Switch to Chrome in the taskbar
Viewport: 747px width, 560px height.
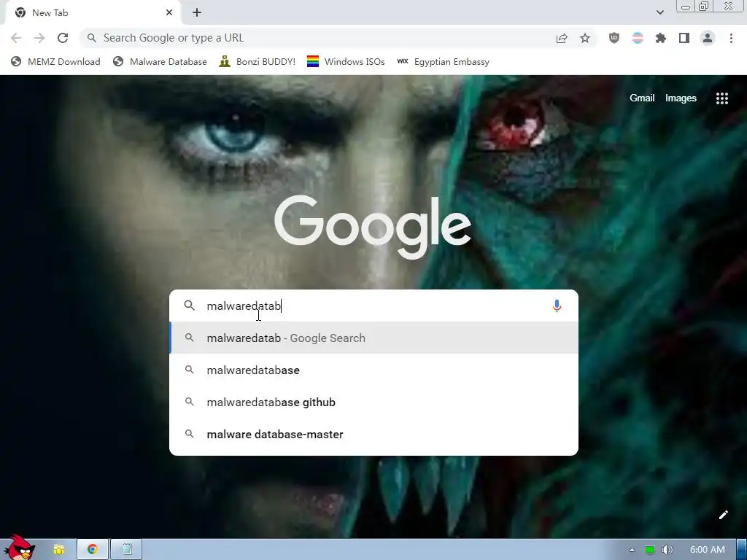pyautogui.click(x=93, y=549)
